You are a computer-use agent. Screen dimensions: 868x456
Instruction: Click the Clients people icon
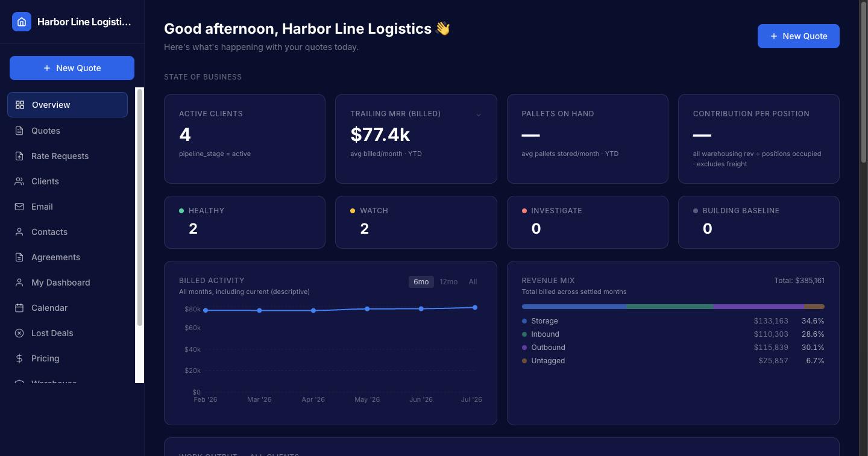click(x=19, y=181)
